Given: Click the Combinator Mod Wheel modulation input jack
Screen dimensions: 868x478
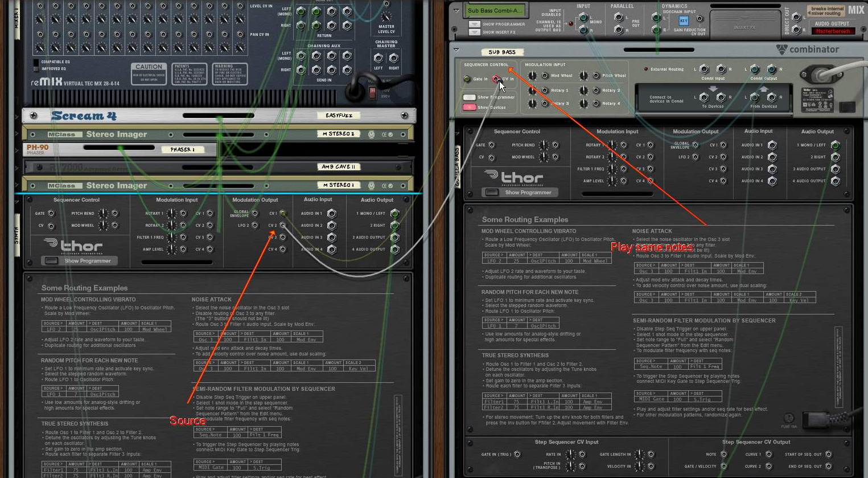Looking at the screenshot, I should coord(545,76).
